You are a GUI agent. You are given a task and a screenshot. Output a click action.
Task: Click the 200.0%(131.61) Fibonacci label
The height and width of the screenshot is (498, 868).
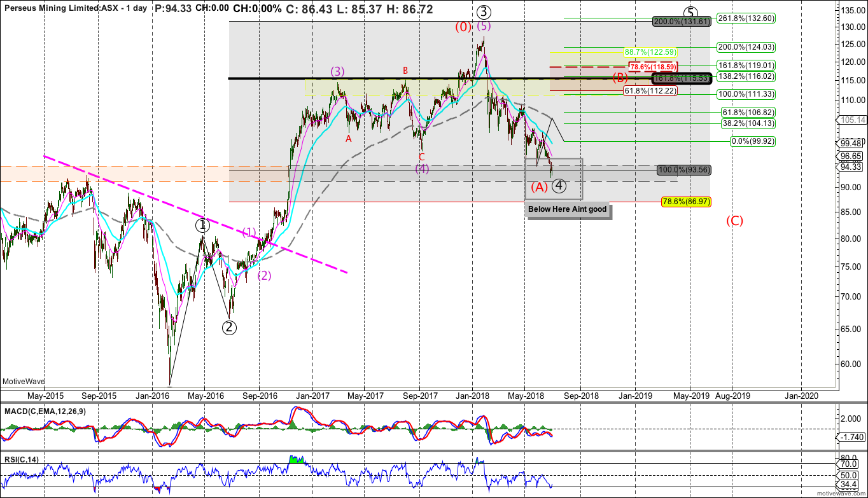click(682, 22)
